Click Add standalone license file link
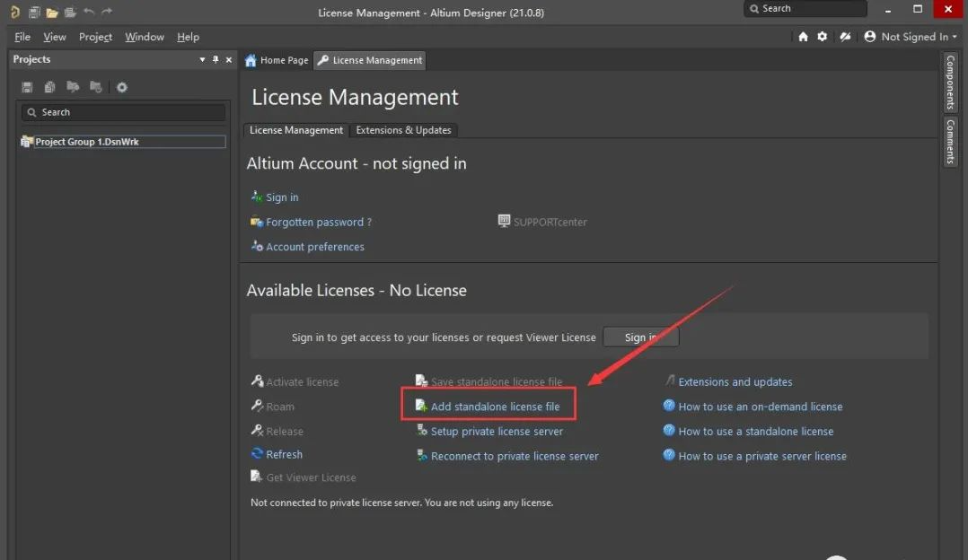968x560 pixels. [495, 407]
